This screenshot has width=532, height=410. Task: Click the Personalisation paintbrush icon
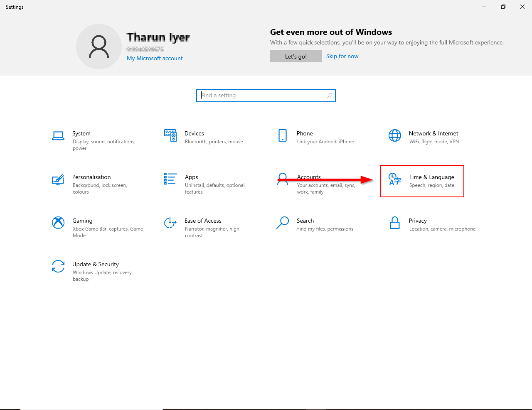coord(58,179)
